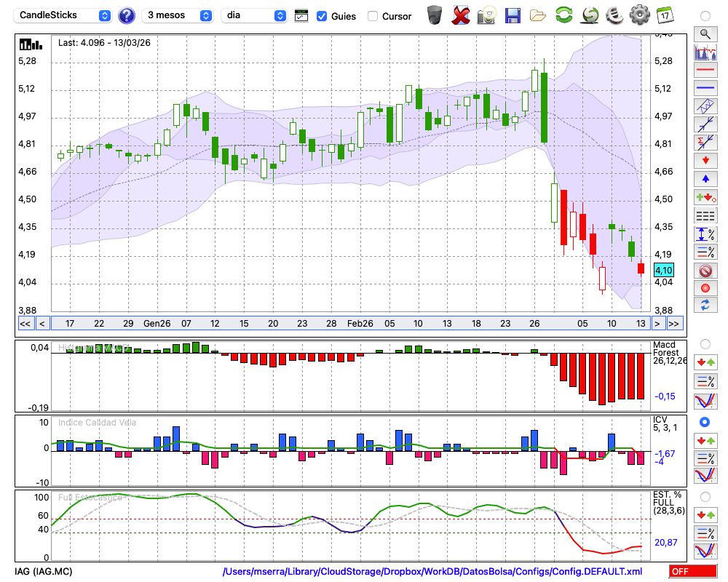Click the red prohibition sign icon

[x=705, y=271]
